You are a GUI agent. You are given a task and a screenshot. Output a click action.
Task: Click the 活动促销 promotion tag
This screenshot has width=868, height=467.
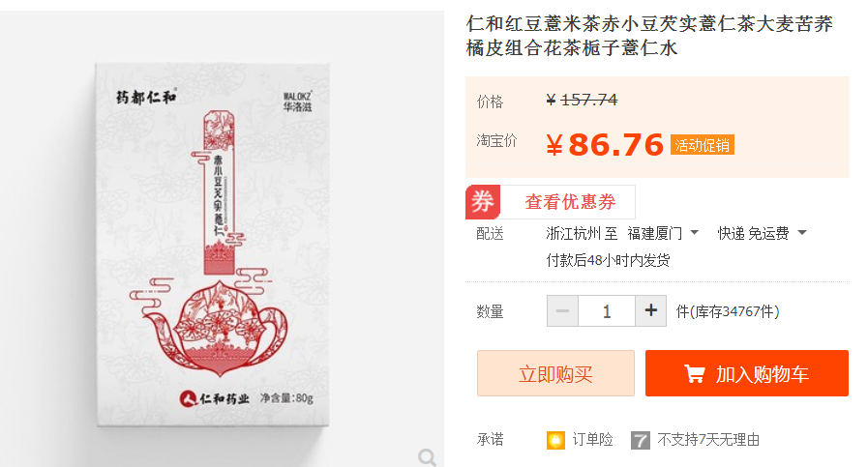pos(702,145)
